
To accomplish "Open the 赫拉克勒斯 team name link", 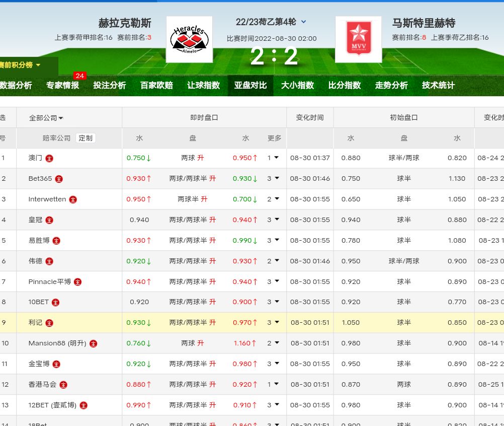I will click(125, 23).
